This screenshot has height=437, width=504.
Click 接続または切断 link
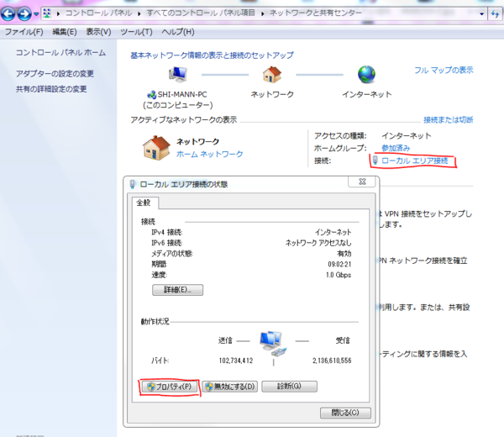448,120
